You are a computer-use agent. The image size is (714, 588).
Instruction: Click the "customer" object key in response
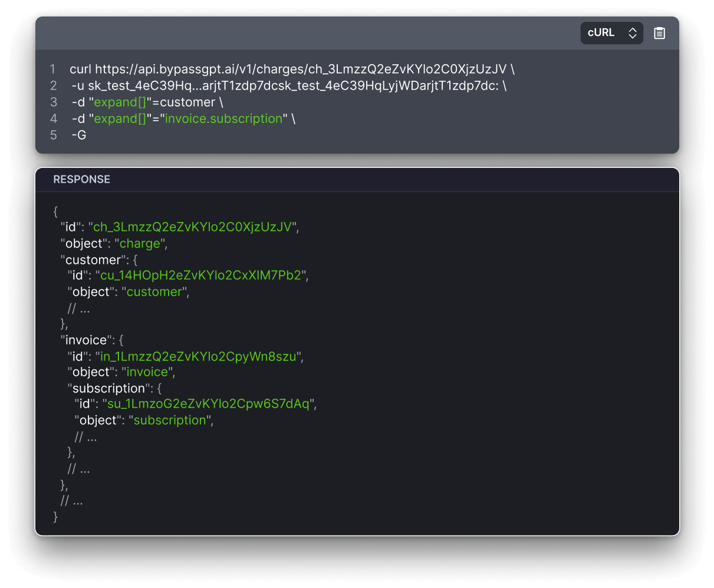tap(93, 259)
